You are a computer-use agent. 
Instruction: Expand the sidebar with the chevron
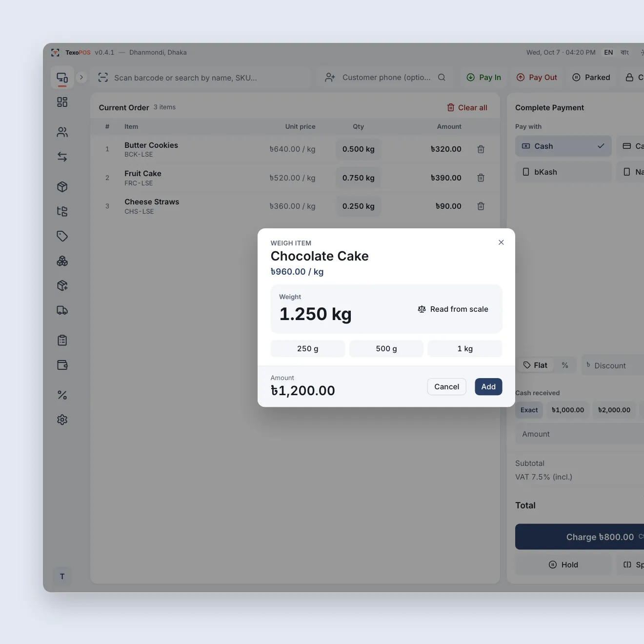click(81, 77)
